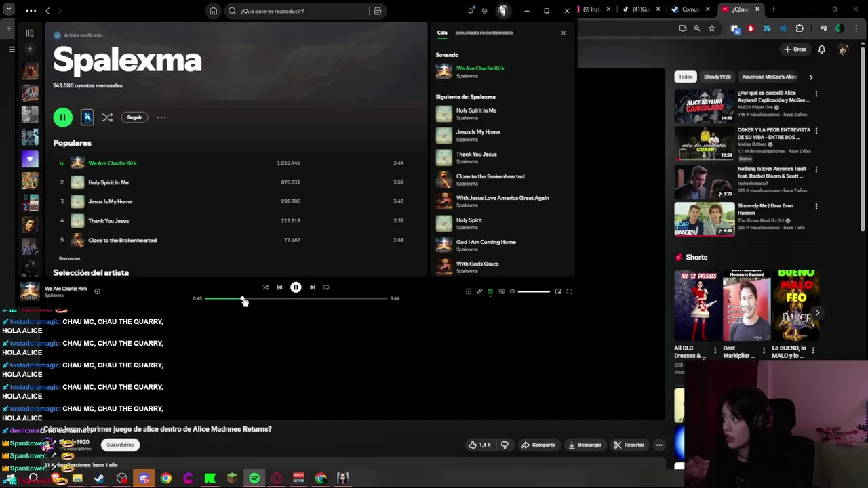Select With Gods Grace in the queue
868x488 pixels.
(502, 267)
